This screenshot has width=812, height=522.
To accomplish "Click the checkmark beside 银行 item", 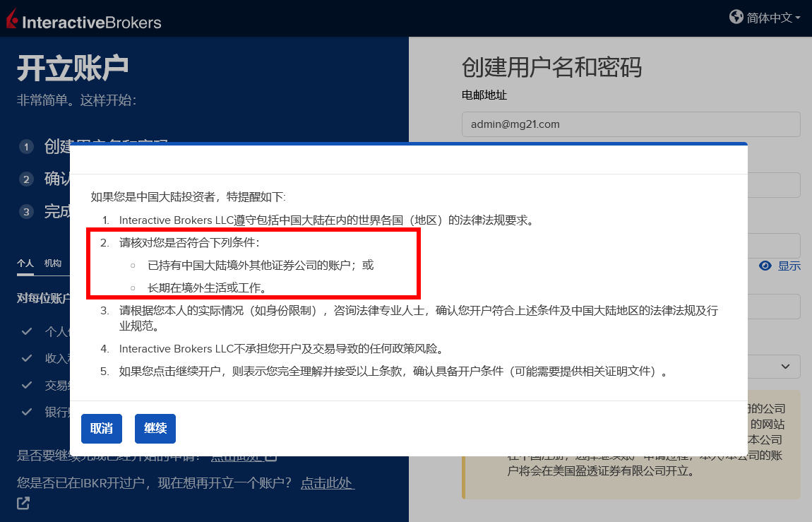I will [x=27, y=412].
